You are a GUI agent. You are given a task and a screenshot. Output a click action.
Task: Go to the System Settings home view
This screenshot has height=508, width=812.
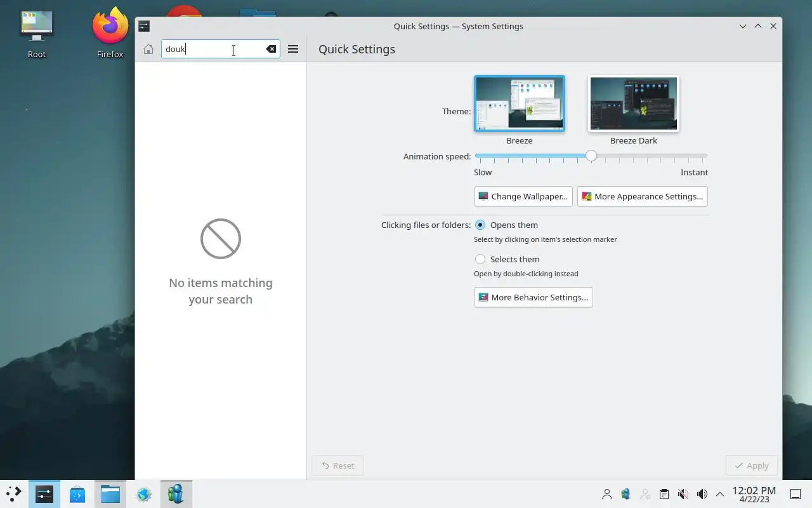(148, 49)
